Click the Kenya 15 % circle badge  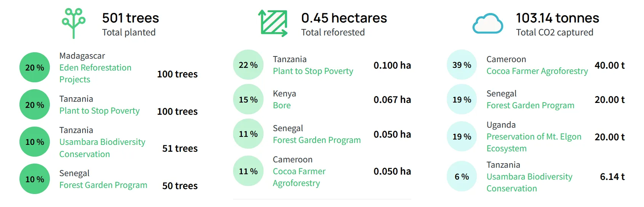[x=248, y=99]
